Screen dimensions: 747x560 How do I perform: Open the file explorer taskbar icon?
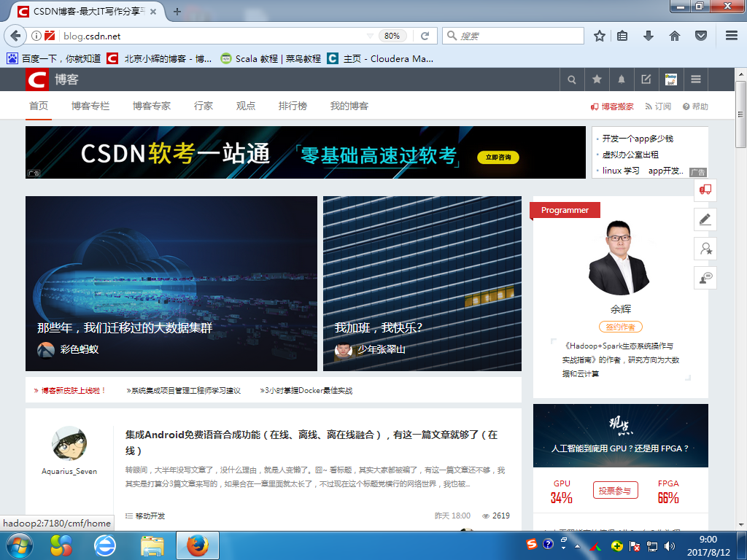coord(152,545)
